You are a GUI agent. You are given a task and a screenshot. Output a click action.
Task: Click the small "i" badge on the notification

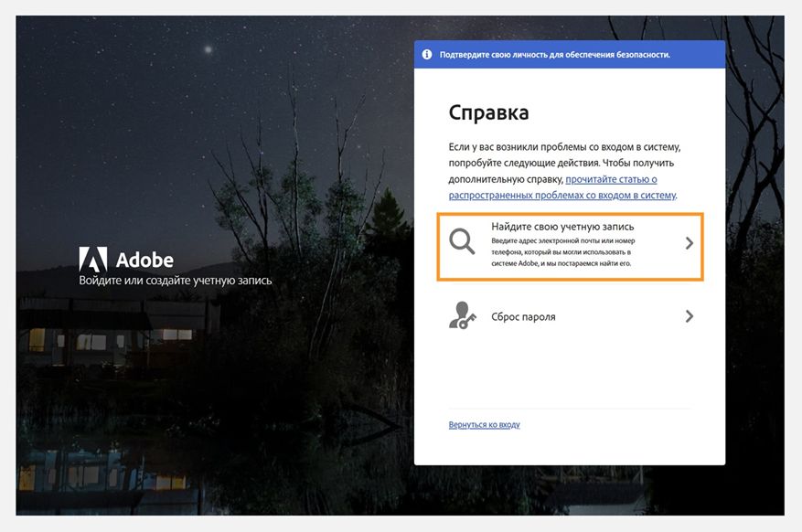pos(426,54)
